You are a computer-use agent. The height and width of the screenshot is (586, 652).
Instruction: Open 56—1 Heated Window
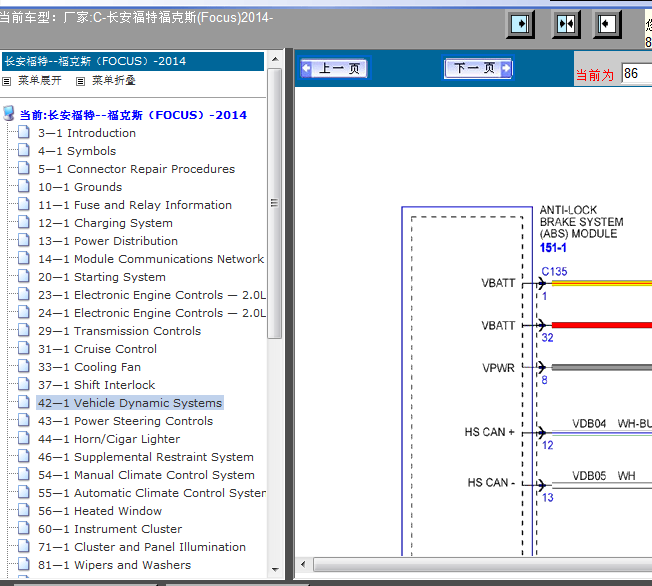coord(100,511)
